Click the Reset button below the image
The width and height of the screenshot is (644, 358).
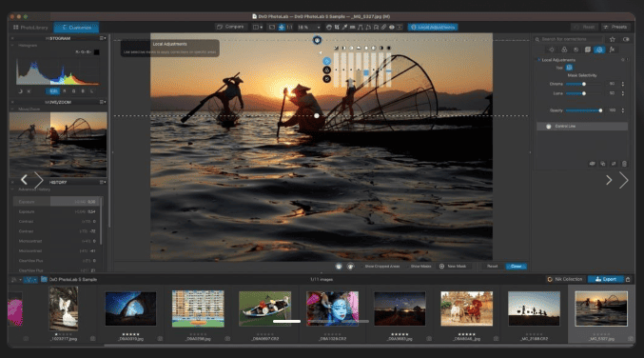pyautogui.click(x=492, y=267)
